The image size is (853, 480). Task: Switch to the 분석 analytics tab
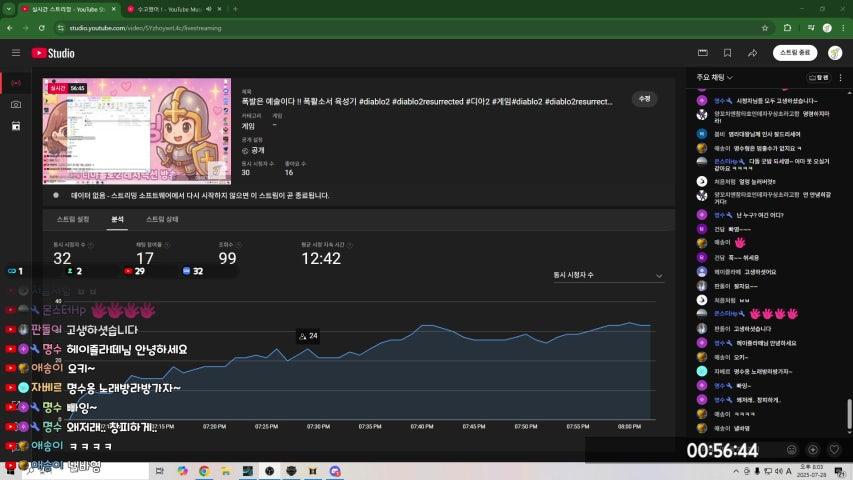pyautogui.click(x=118, y=219)
